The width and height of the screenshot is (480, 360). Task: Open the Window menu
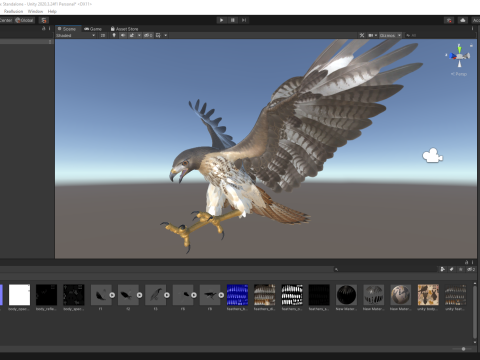(x=35, y=11)
